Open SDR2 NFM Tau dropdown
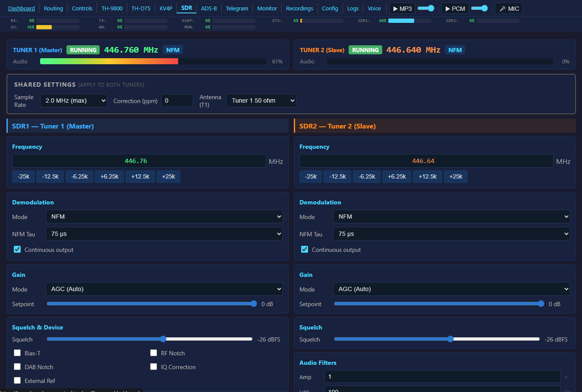Viewport: 582px width, 392px height. 452,234
